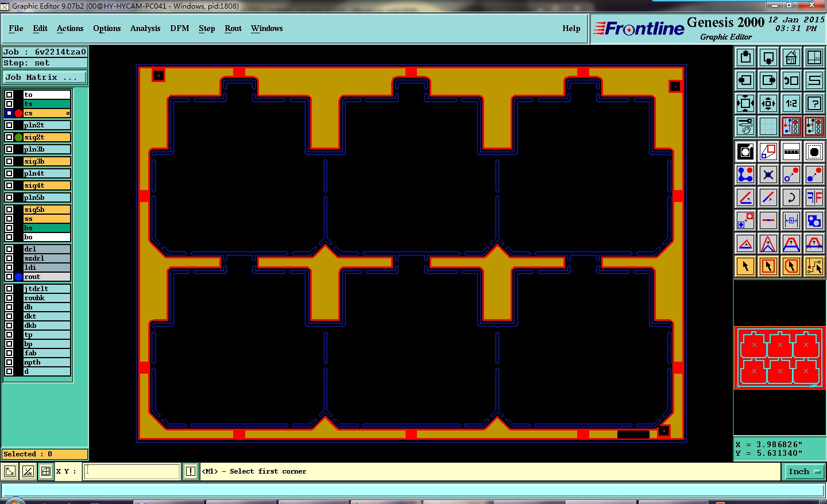Open the Inch units dropdown

(x=803, y=471)
